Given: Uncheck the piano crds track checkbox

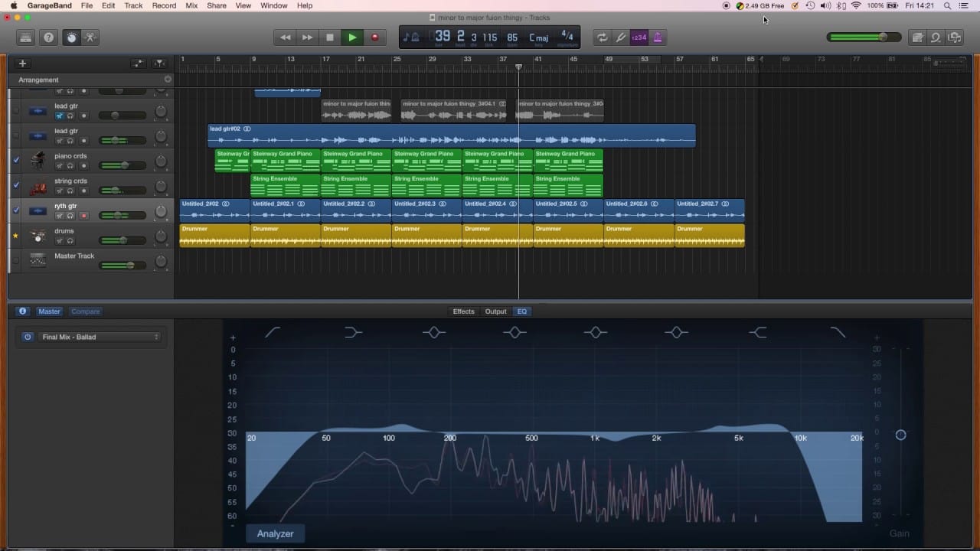Looking at the screenshot, I should (x=16, y=160).
